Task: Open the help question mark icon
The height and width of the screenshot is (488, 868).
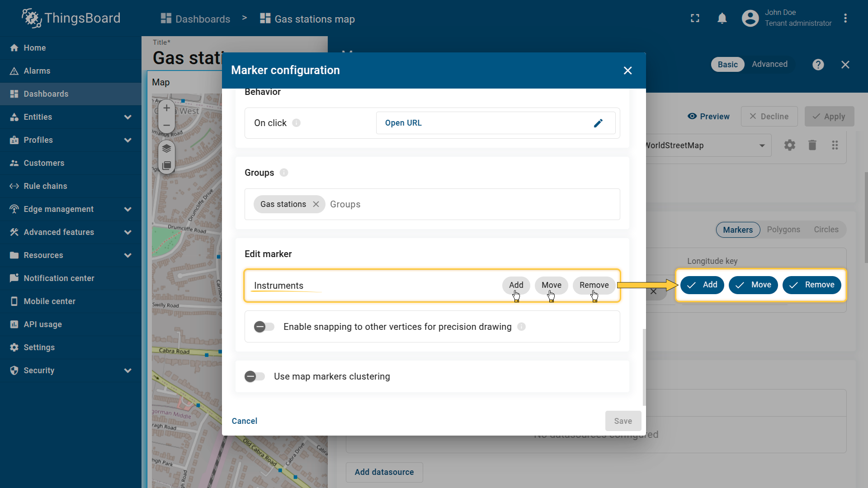Action: click(x=818, y=65)
